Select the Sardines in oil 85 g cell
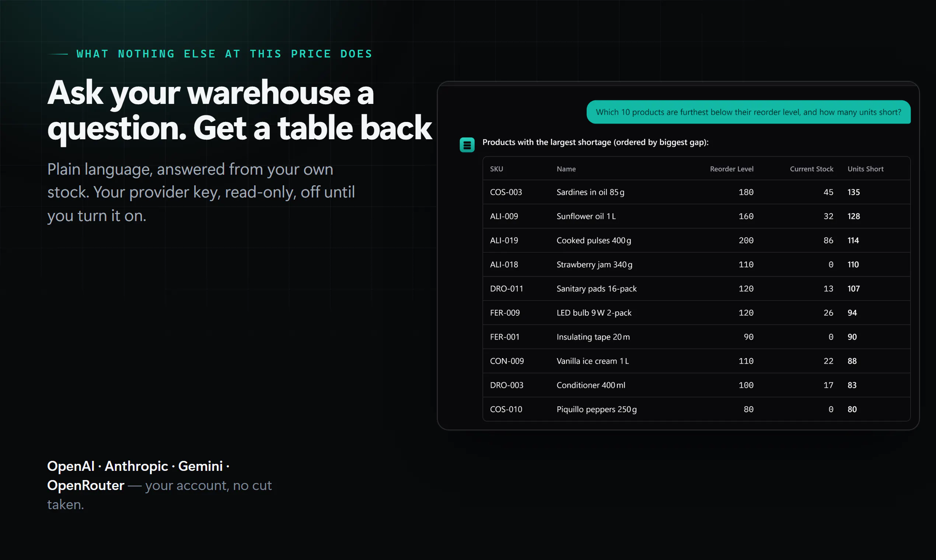Image resolution: width=936 pixels, height=560 pixels. pos(590,192)
